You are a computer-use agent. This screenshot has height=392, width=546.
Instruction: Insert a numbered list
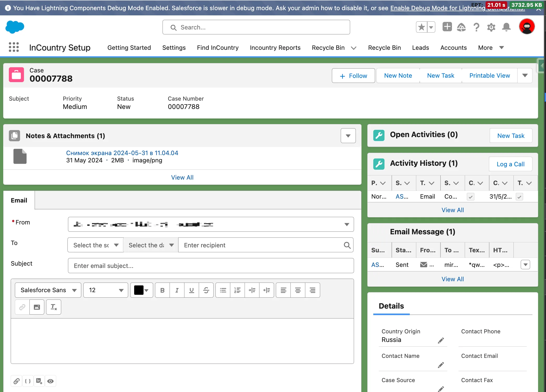(x=237, y=290)
